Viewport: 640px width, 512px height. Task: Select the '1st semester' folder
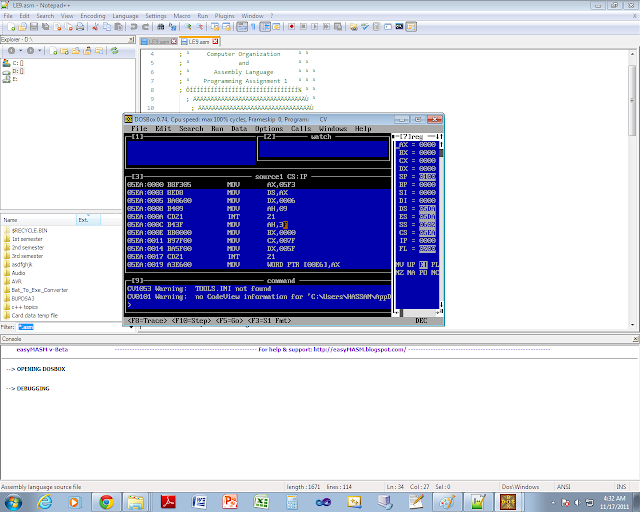pyautogui.click(x=27, y=239)
